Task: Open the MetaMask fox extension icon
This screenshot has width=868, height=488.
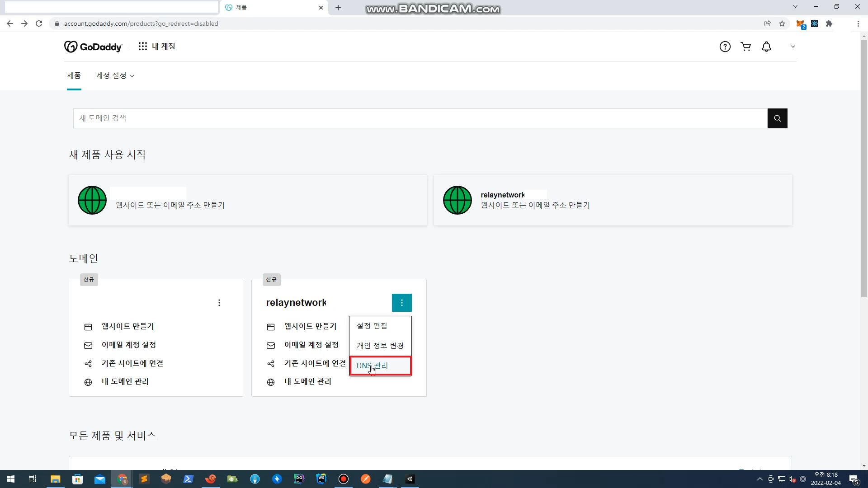Action: click(800, 24)
